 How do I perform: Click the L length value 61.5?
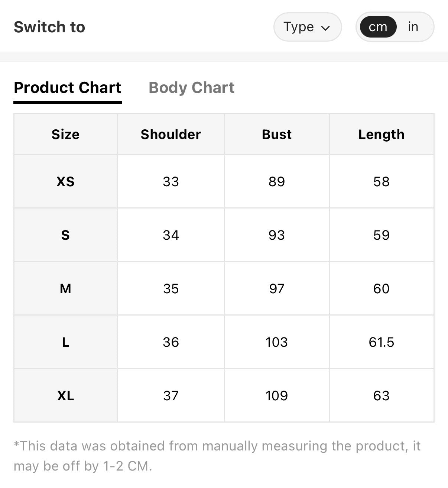[x=382, y=342]
